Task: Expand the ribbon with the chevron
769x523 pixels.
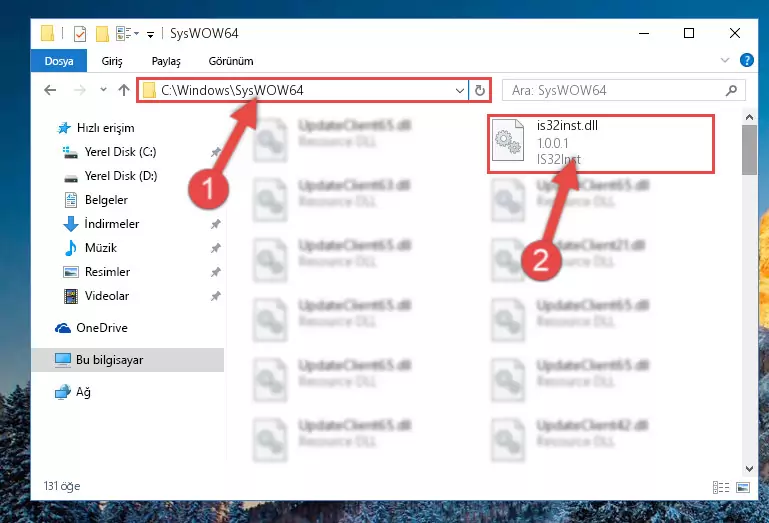Action: click(725, 60)
